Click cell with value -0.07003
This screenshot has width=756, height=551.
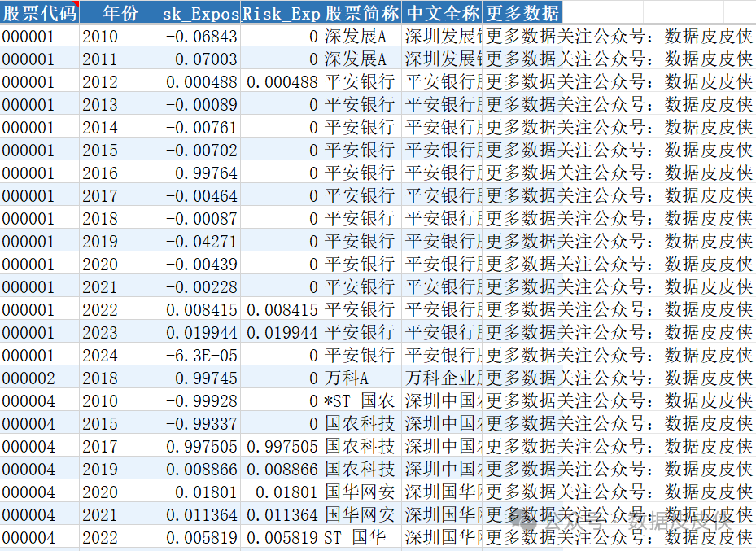tap(200, 59)
